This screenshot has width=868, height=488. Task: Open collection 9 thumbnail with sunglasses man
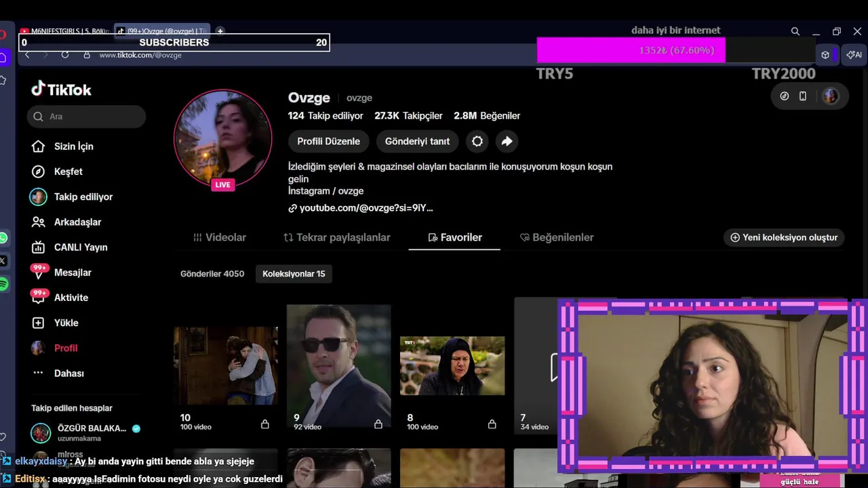point(338,365)
